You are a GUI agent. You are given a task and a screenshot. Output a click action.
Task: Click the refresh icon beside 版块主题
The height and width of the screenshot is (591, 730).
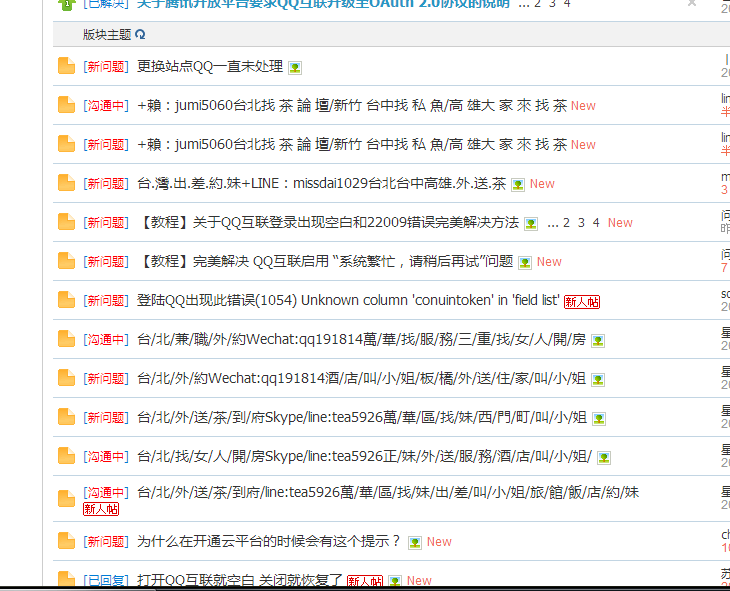click(140, 34)
